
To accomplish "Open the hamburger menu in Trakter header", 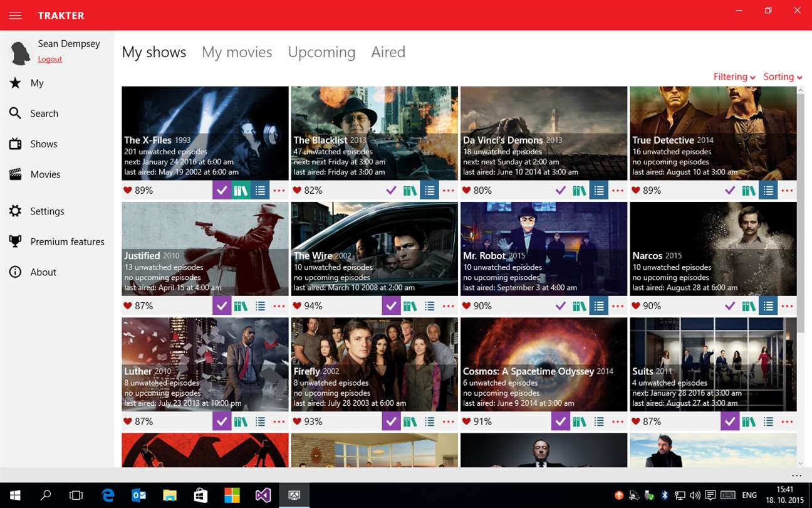I will pos(16,15).
